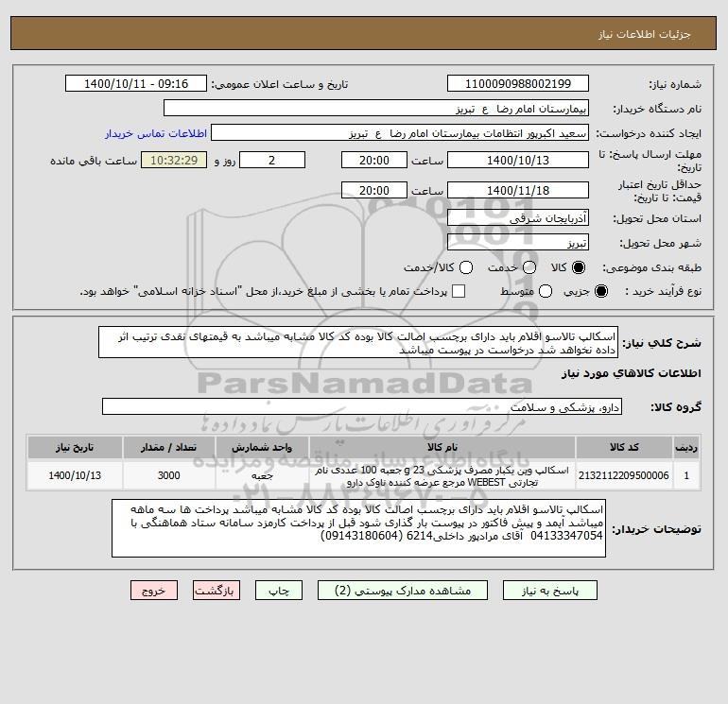Click the response deadline hour field 20:00
The height and width of the screenshot is (704, 728).
(x=374, y=160)
